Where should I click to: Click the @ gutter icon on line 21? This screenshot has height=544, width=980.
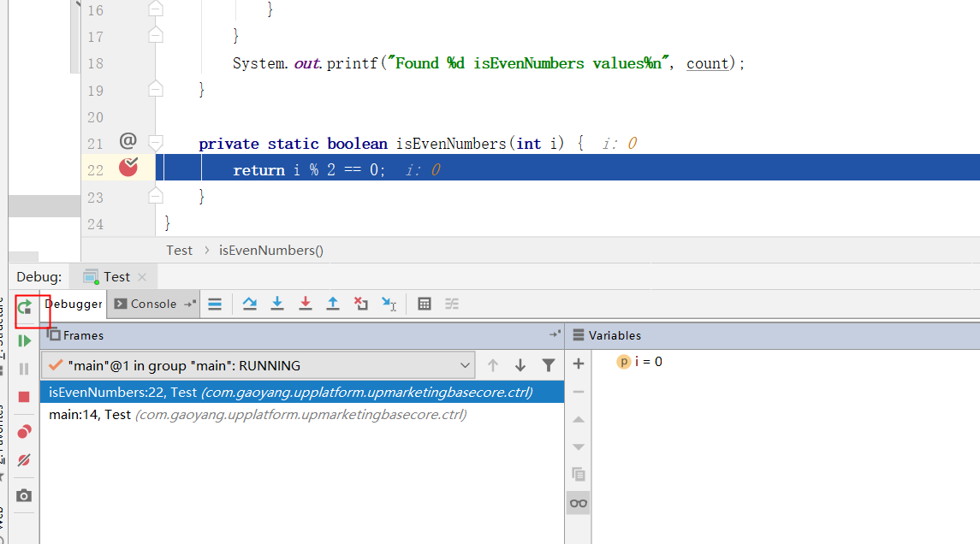[x=128, y=141]
